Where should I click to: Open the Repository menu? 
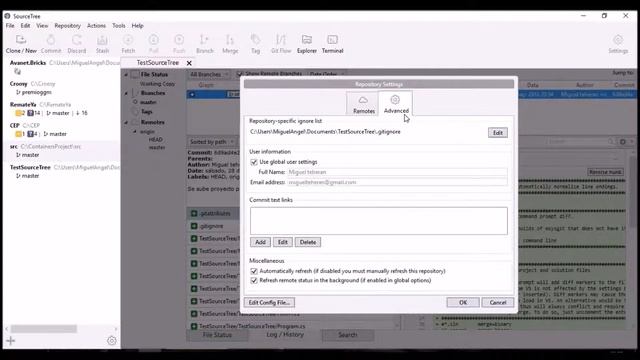[x=67, y=25]
